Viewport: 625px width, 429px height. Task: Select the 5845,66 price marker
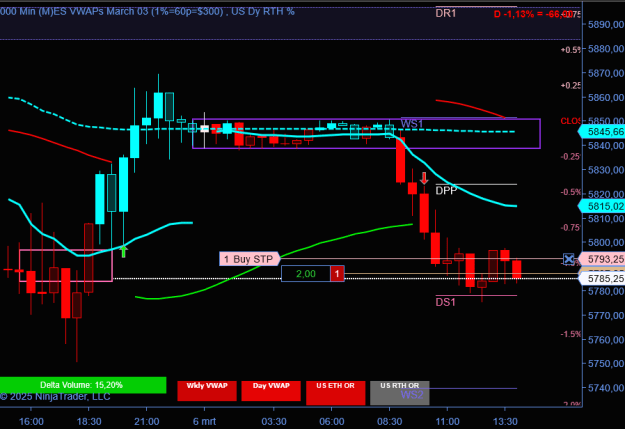[602, 132]
